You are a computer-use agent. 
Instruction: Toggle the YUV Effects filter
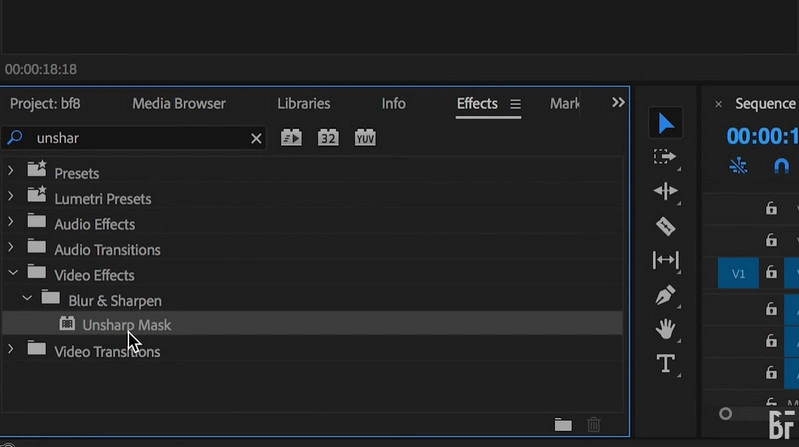pyautogui.click(x=365, y=138)
